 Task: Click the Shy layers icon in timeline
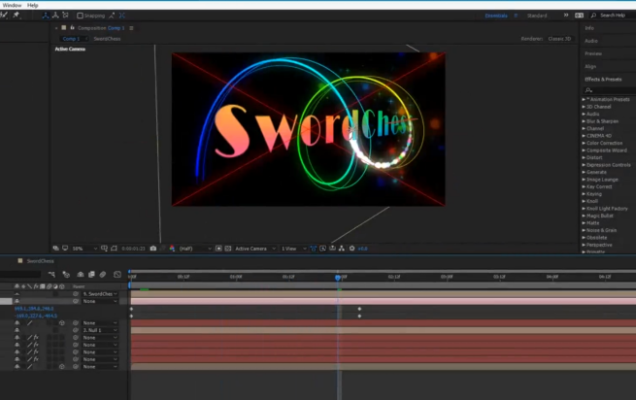79,274
